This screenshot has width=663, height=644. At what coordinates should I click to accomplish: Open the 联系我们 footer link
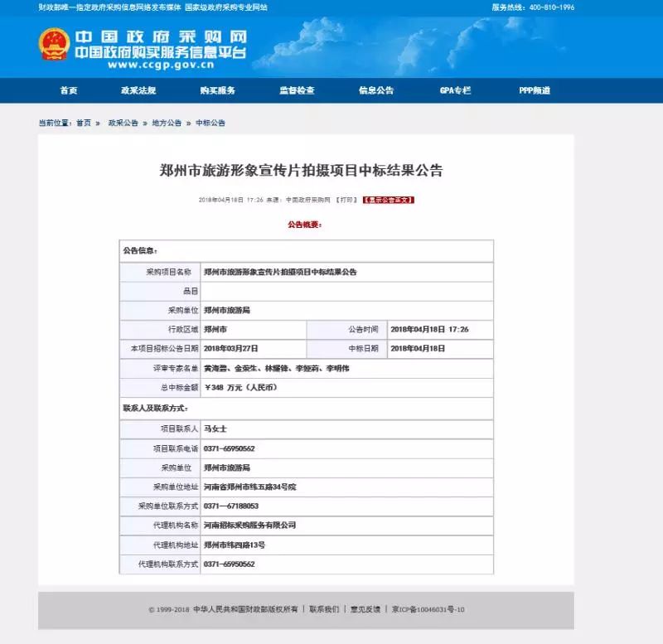point(324,609)
